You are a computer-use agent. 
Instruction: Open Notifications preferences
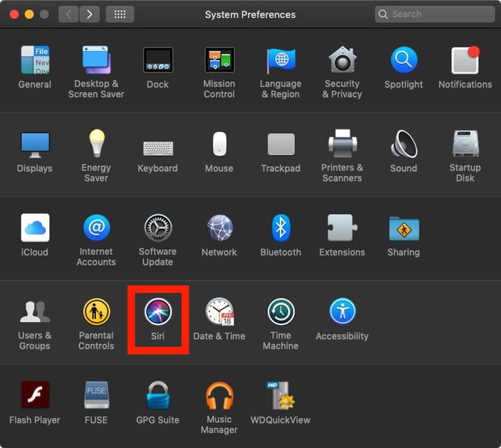click(x=465, y=60)
